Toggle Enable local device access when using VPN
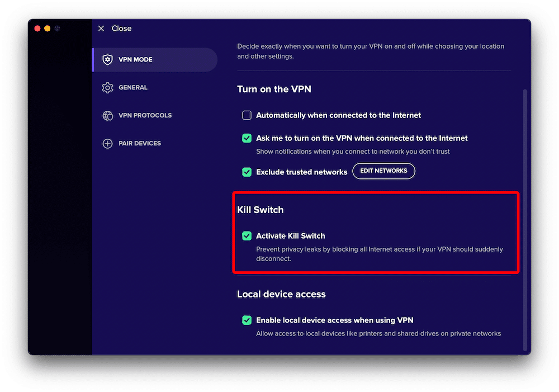 tap(247, 320)
